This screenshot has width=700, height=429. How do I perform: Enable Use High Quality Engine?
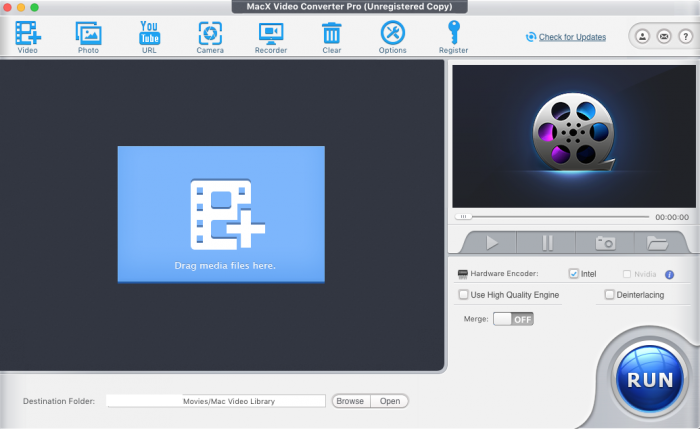point(463,295)
